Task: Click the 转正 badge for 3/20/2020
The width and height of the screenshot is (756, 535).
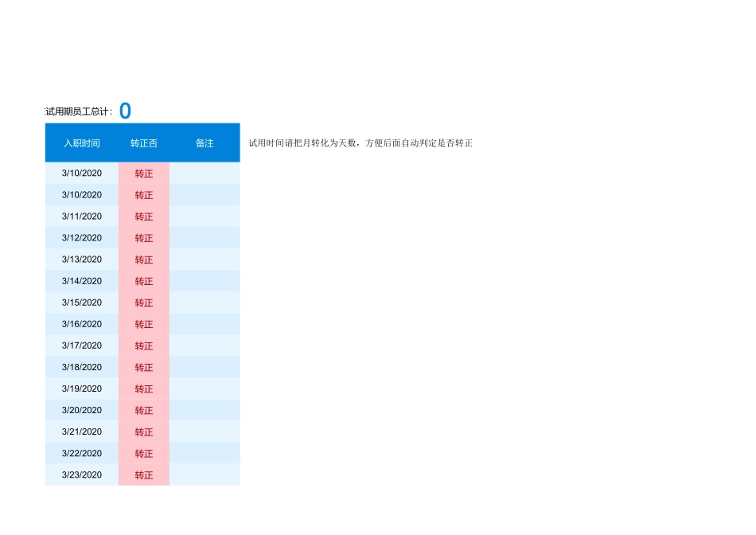Action: (144, 410)
